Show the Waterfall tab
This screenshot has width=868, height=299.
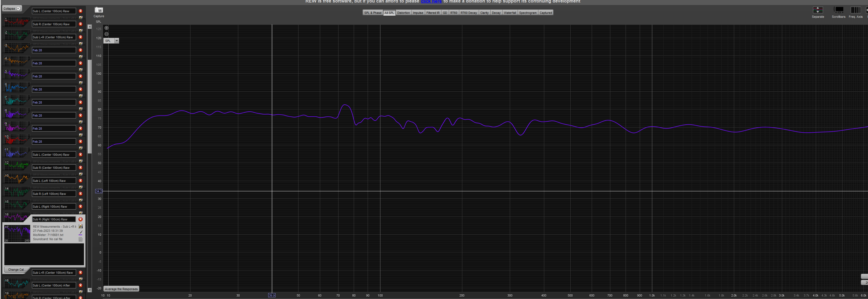tap(510, 13)
